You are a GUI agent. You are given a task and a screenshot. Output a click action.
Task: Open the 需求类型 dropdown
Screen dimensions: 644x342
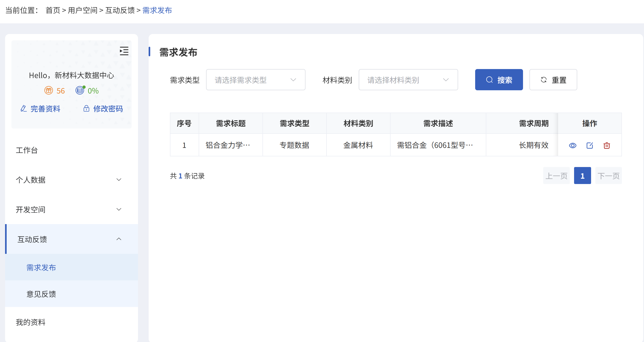pos(255,80)
